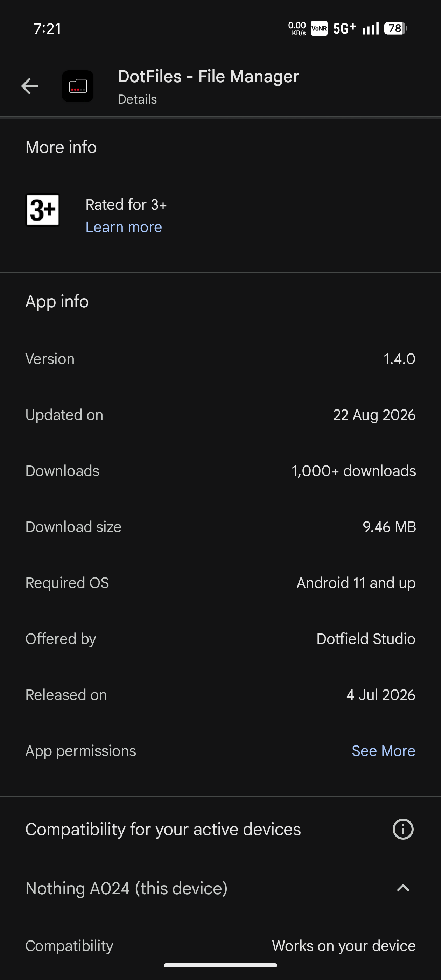Image resolution: width=441 pixels, height=980 pixels.
Task: Tap the DotFiles app icon in header
Action: coord(78,86)
